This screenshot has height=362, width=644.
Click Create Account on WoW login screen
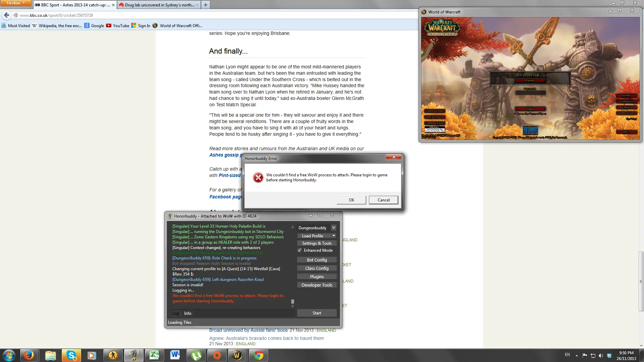click(x=434, y=111)
